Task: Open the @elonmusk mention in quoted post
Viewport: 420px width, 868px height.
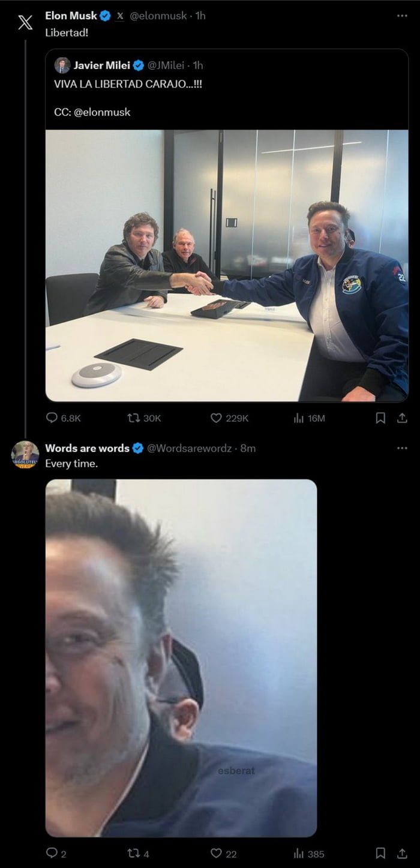Action: coord(102,112)
